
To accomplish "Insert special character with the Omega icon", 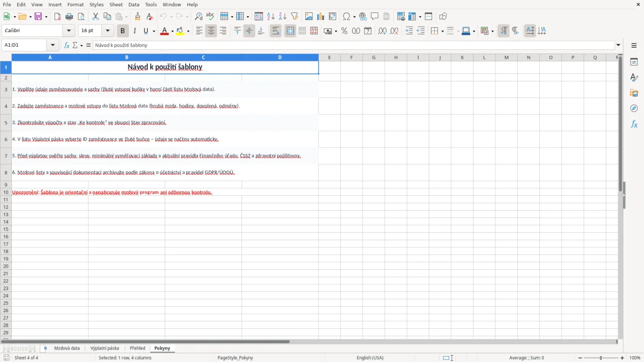I will 346,17.
